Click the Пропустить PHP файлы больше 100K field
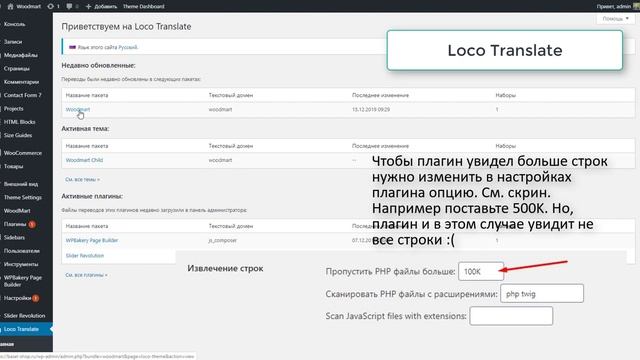The height and width of the screenshot is (360, 640). (481, 271)
